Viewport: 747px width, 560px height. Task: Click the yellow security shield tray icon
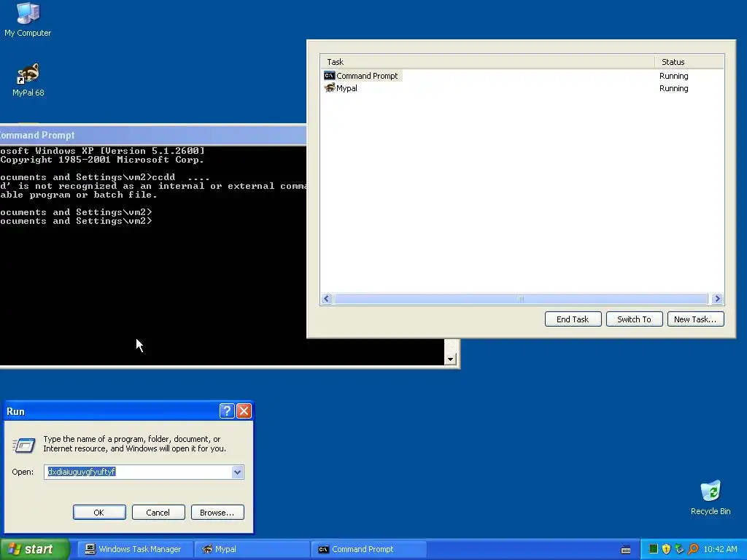667,549
